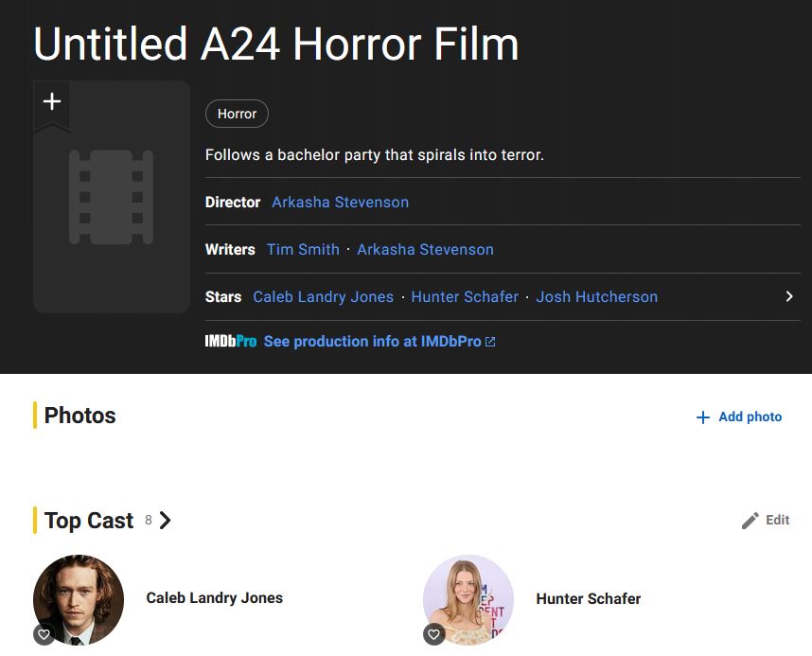This screenshot has height=656, width=812.
Task: Open writer Tim Smith's page
Action: tap(303, 249)
